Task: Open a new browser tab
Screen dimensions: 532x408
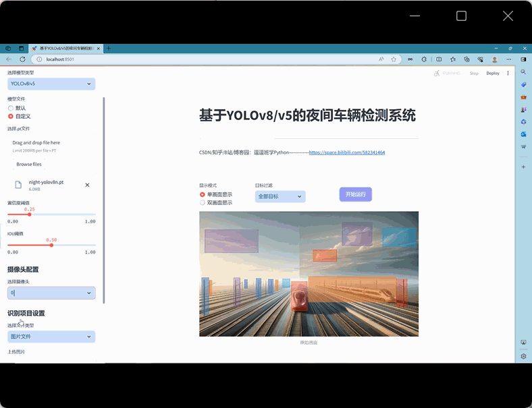Action: pos(109,49)
